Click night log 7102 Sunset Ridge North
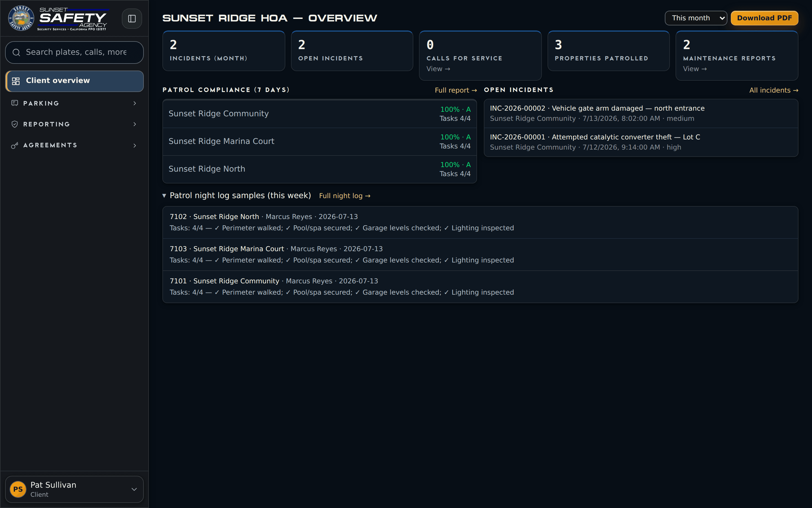This screenshot has height=508, width=812. (480, 222)
